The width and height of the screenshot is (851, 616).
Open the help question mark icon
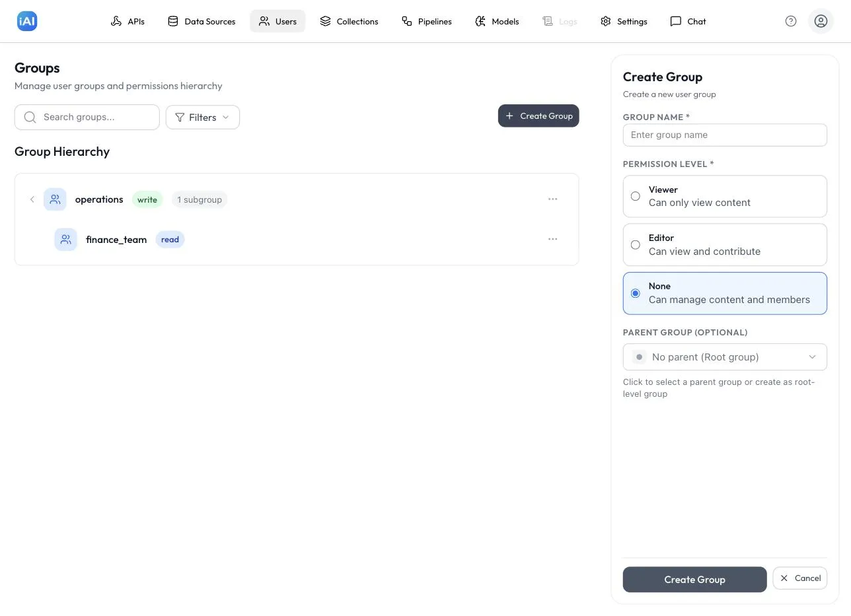point(791,21)
